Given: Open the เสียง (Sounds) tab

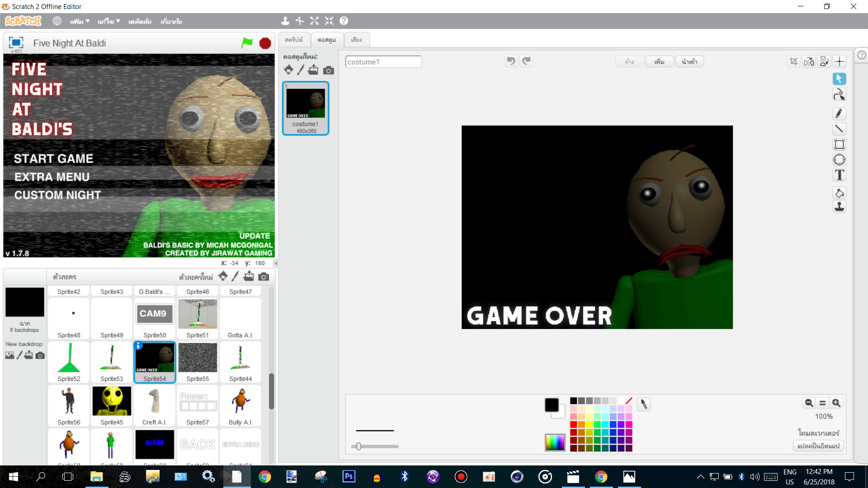Looking at the screenshot, I should pyautogui.click(x=356, y=40).
